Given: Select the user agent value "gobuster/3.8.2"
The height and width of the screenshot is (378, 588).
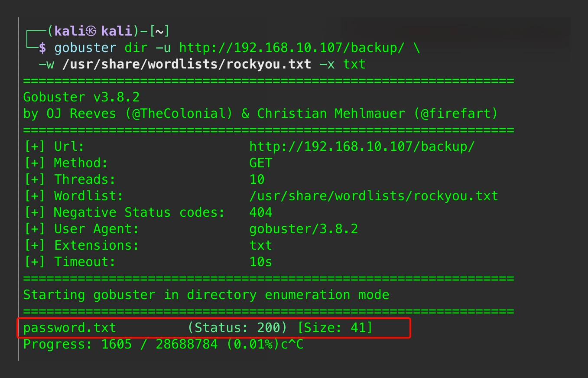Looking at the screenshot, I should [x=304, y=229].
